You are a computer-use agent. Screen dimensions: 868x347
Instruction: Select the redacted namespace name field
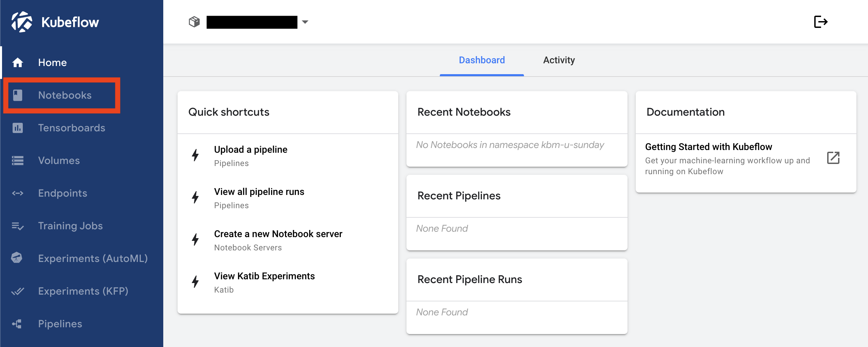tap(252, 22)
